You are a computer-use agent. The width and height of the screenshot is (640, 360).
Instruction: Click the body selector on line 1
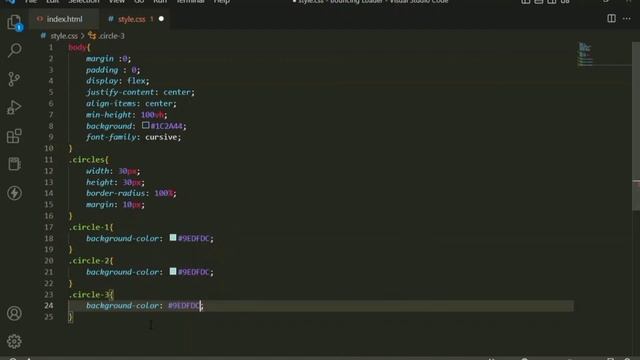[78, 47]
